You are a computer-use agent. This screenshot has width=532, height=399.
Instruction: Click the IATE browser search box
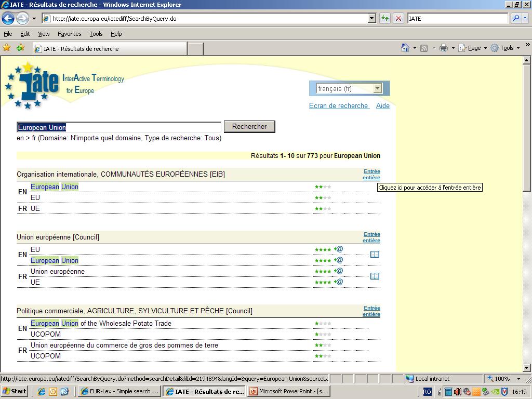click(x=457, y=19)
